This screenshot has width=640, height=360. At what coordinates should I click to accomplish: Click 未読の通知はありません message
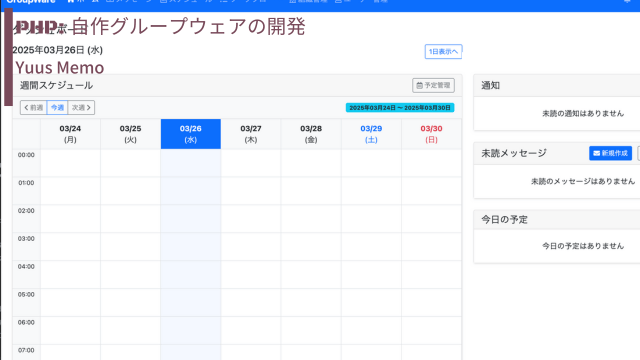[583, 113]
